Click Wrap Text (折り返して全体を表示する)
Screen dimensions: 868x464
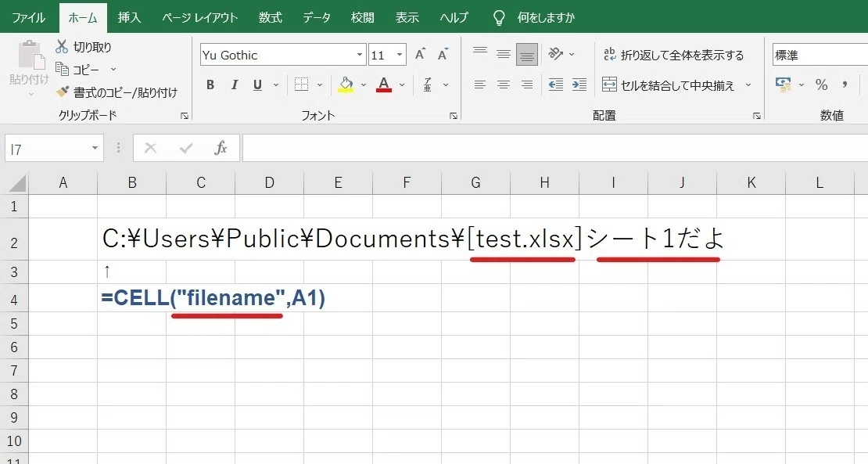tap(673, 55)
